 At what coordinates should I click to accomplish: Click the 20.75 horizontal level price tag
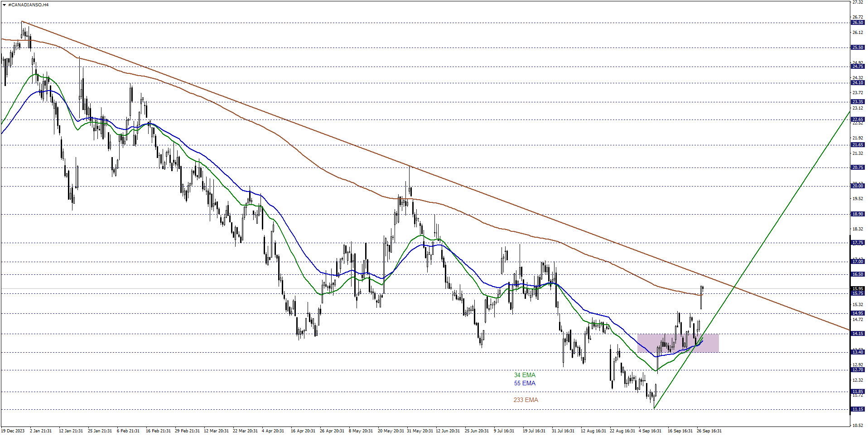[x=858, y=168]
